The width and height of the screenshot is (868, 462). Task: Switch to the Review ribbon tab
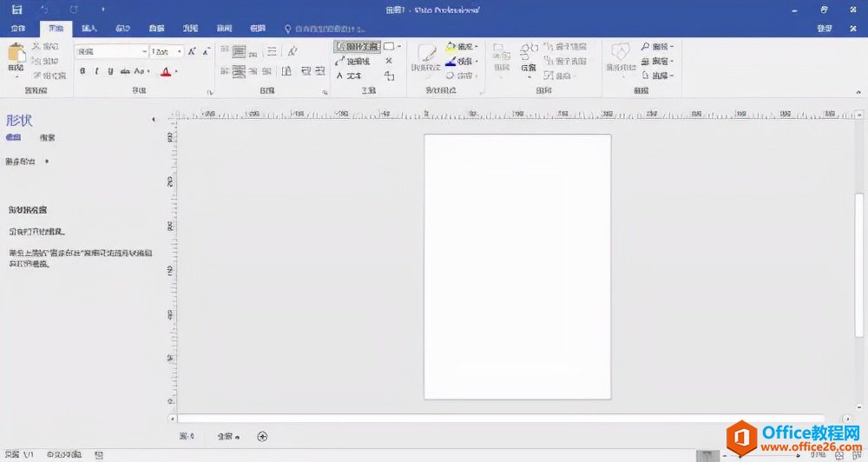point(224,29)
